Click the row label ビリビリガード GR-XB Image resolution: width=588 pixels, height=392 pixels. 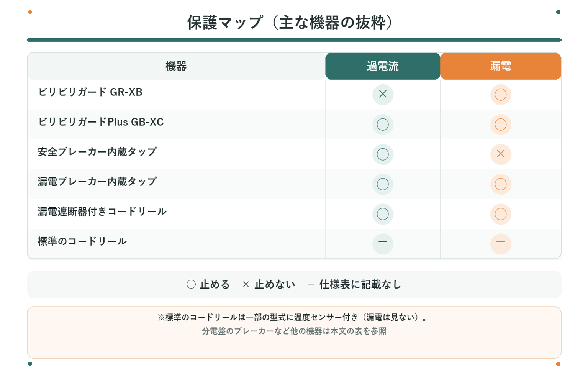[x=90, y=92]
